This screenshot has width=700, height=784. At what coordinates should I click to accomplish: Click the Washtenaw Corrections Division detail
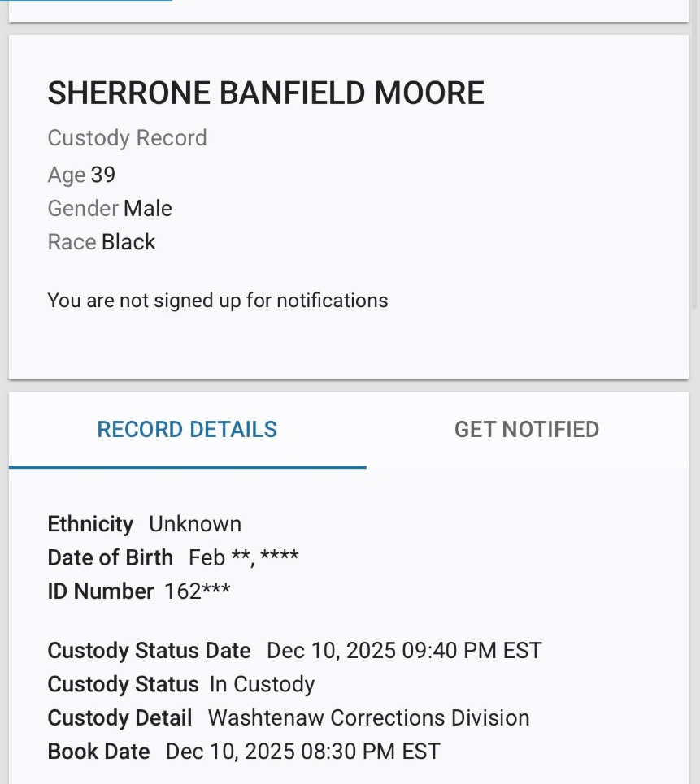click(x=369, y=717)
